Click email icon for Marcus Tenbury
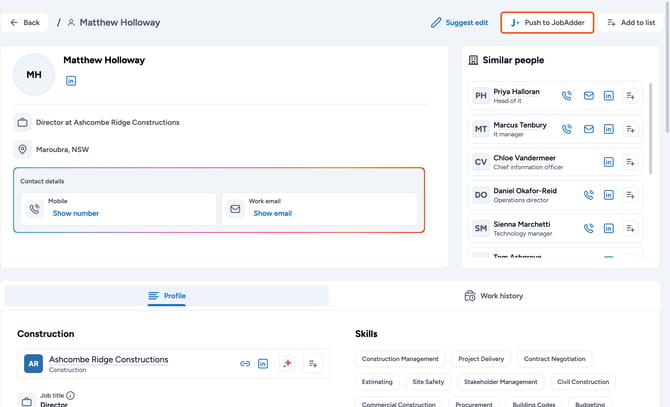Image resolution: width=670 pixels, height=407 pixels. coord(588,129)
